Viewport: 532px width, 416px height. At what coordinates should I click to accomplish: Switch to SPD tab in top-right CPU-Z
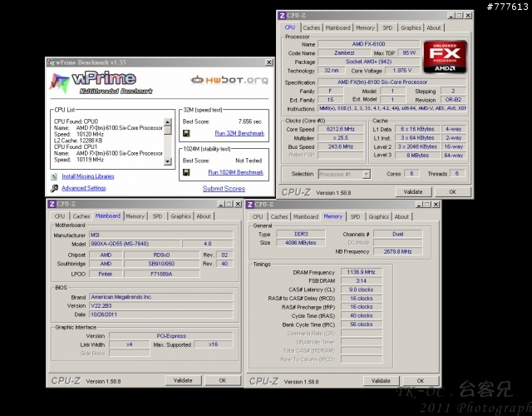click(x=387, y=27)
